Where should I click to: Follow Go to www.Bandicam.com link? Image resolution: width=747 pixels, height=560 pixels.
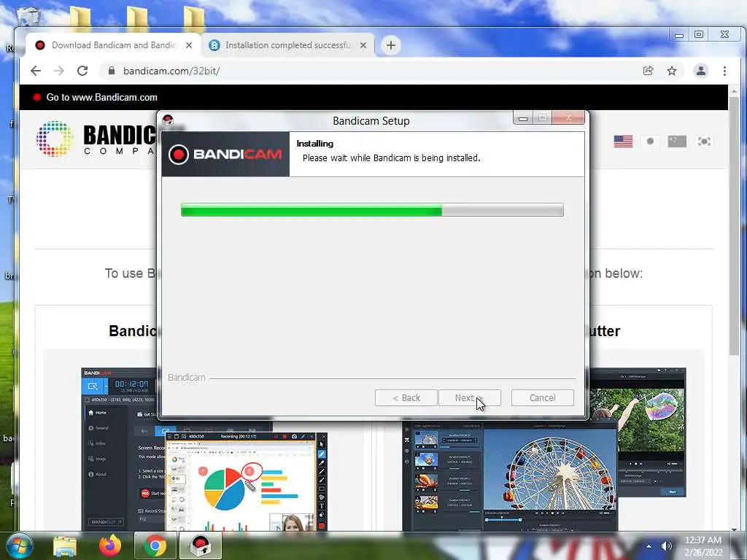point(101,97)
